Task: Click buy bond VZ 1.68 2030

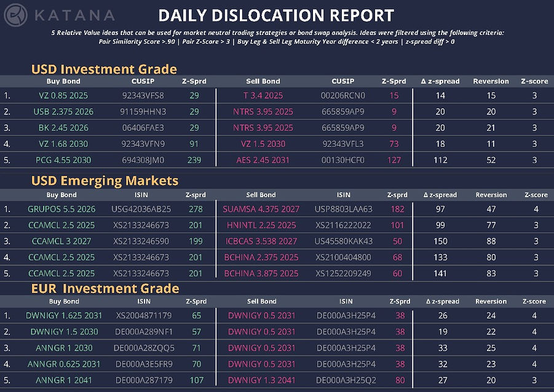Action: [63, 144]
